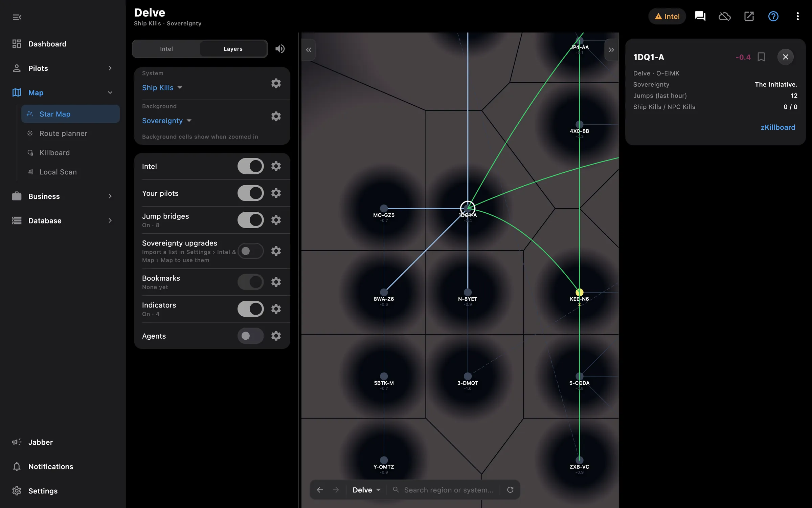Collapse the left layers panel with double chevron
The image size is (812, 508).
tap(309, 50)
